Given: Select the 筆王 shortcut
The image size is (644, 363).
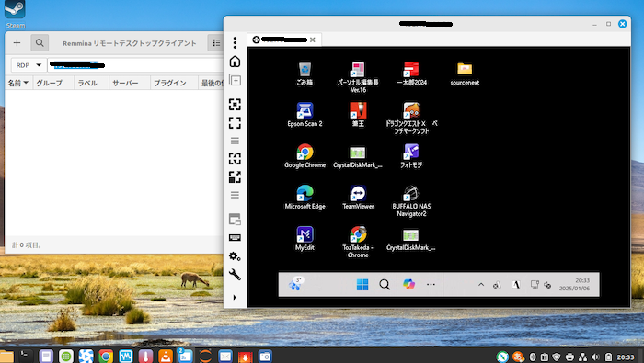Looking at the screenshot, I should coord(358,115).
